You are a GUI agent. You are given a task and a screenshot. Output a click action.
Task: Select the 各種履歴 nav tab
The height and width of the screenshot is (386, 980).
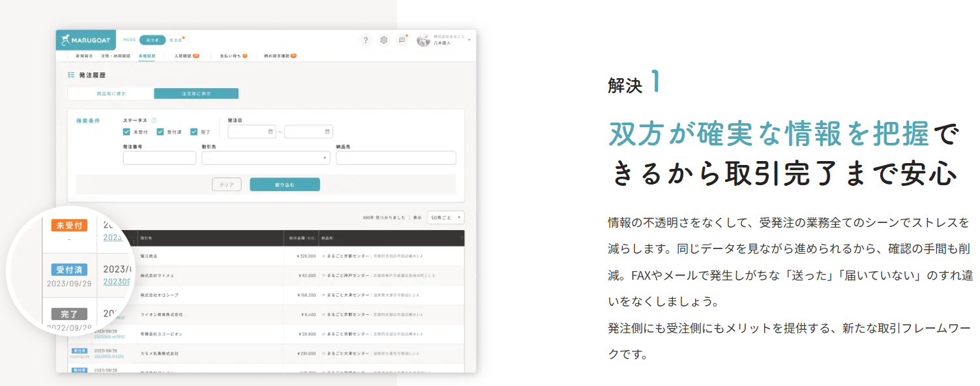[x=147, y=56]
